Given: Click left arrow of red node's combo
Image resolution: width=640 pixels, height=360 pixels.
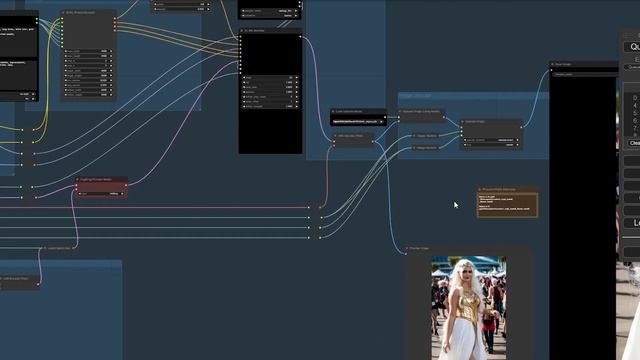Looking at the screenshot, I should [x=80, y=194].
